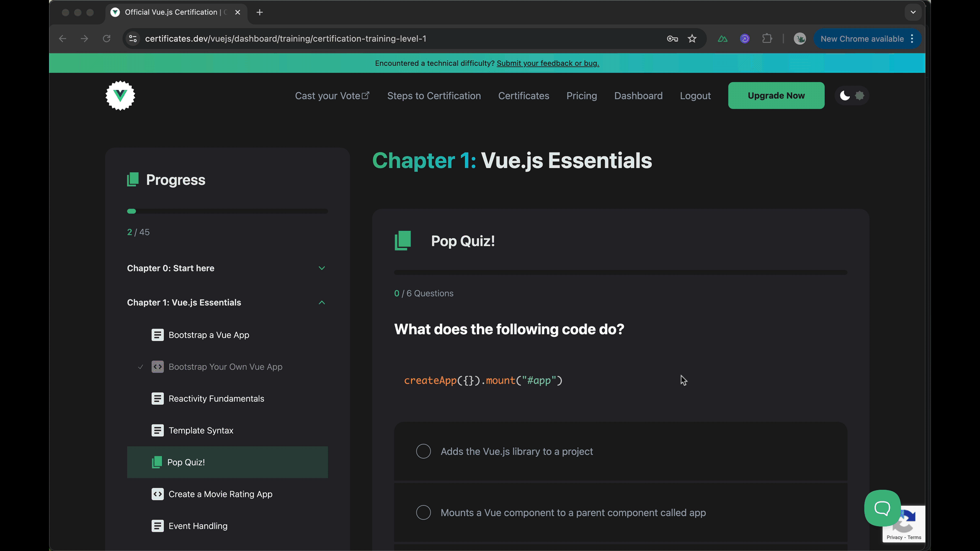The image size is (980, 551).
Task: Navigate to Dashboard
Action: tap(638, 96)
